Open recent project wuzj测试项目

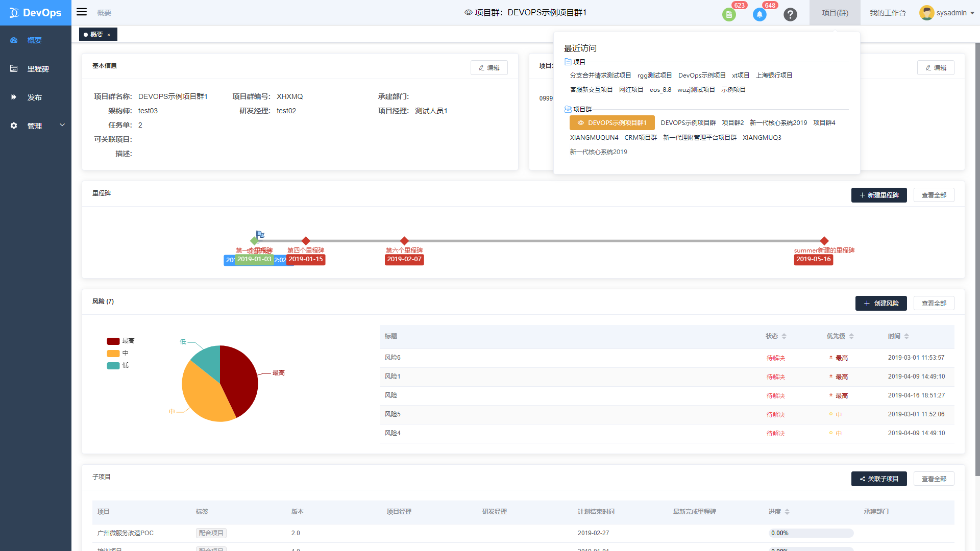pyautogui.click(x=696, y=90)
